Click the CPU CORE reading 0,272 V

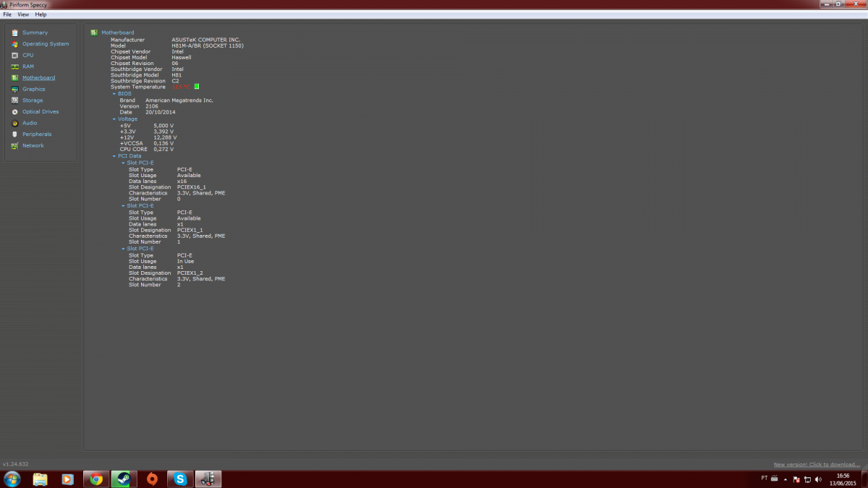[x=163, y=149]
